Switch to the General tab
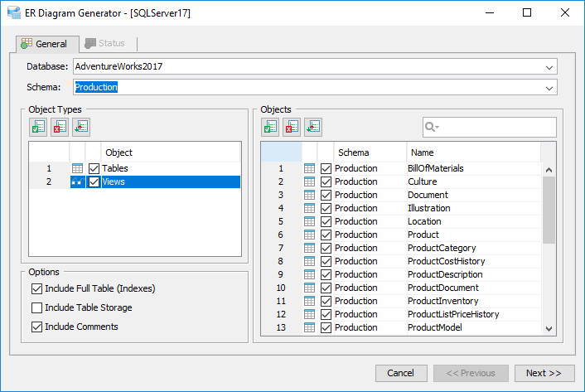This screenshot has height=392, width=585. pyautogui.click(x=44, y=43)
